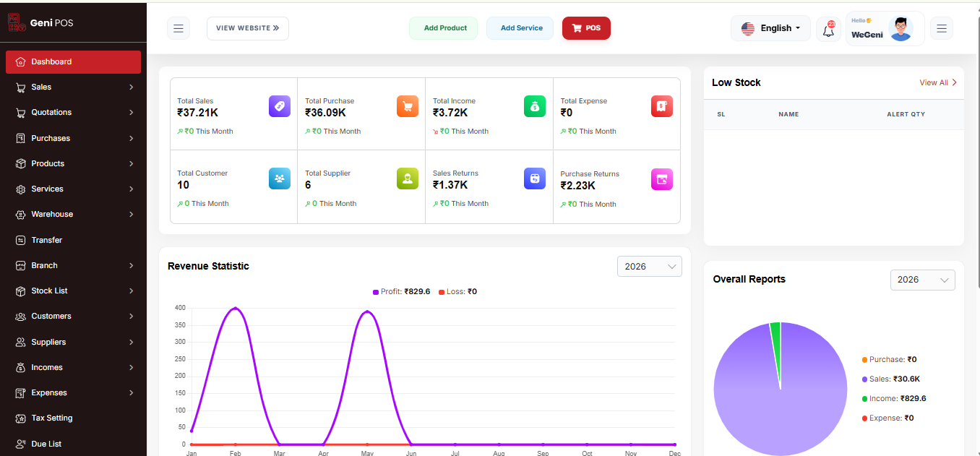This screenshot has width=980, height=456.
Task: Click the Add Product button
Action: click(x=444, y=28)
